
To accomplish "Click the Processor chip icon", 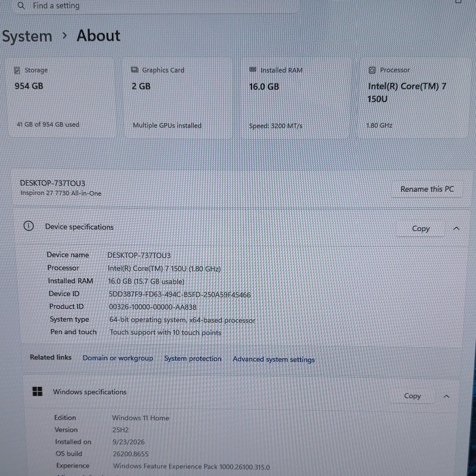I will coord(372,70).
